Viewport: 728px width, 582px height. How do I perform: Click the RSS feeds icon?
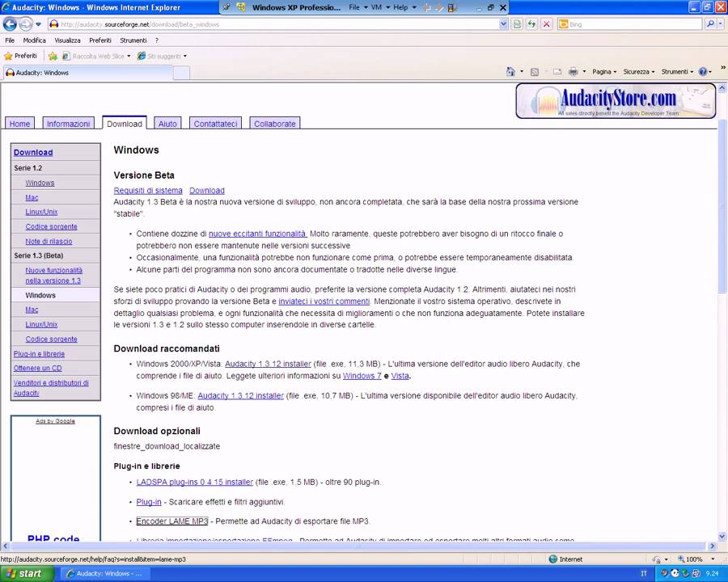point(535,71)
